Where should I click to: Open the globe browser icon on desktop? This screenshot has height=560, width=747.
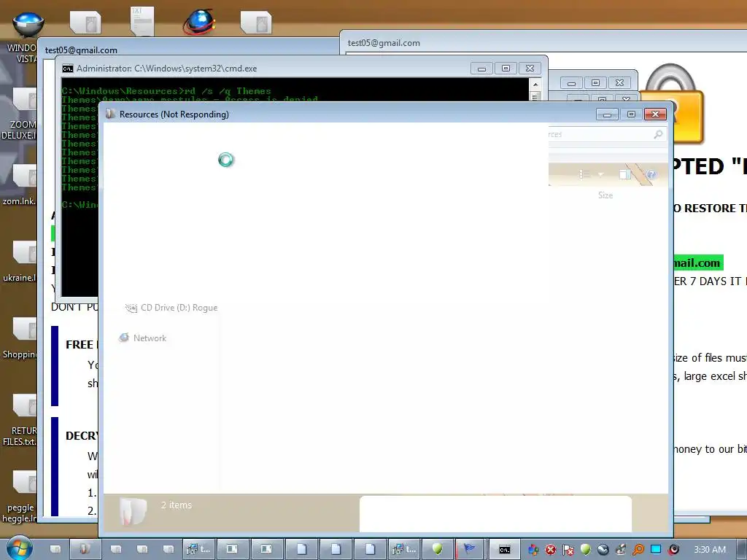[x=198, y=21]
